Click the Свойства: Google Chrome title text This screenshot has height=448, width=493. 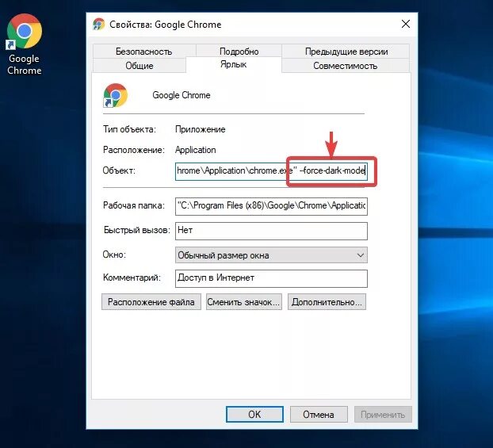pyautogui.click(x=166, y=25)
